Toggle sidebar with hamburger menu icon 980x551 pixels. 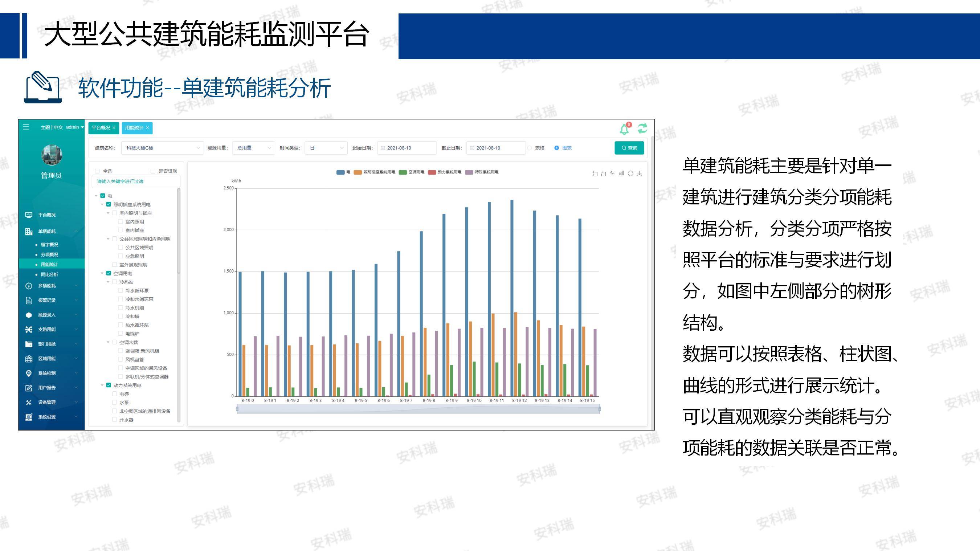(x=26, y=127)
